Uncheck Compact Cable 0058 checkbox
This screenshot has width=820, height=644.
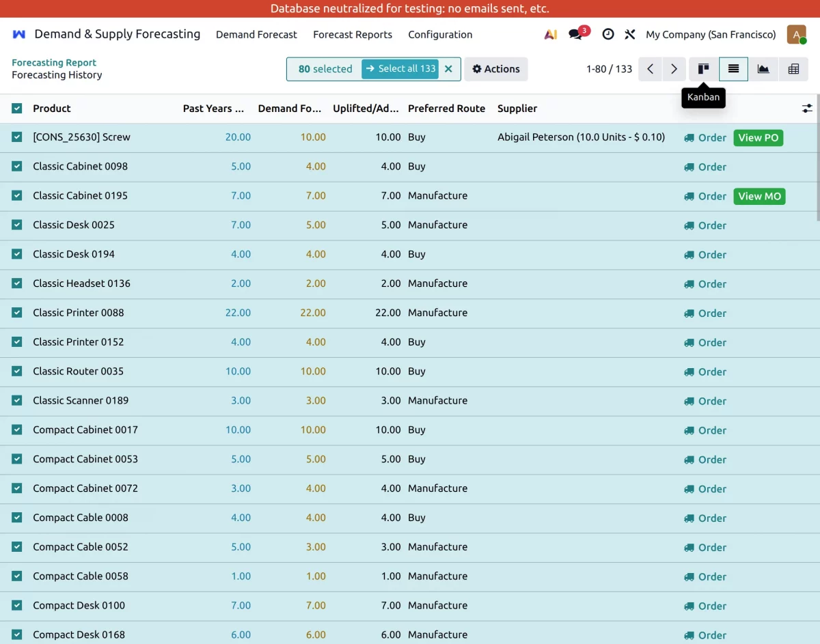(17, 576)
